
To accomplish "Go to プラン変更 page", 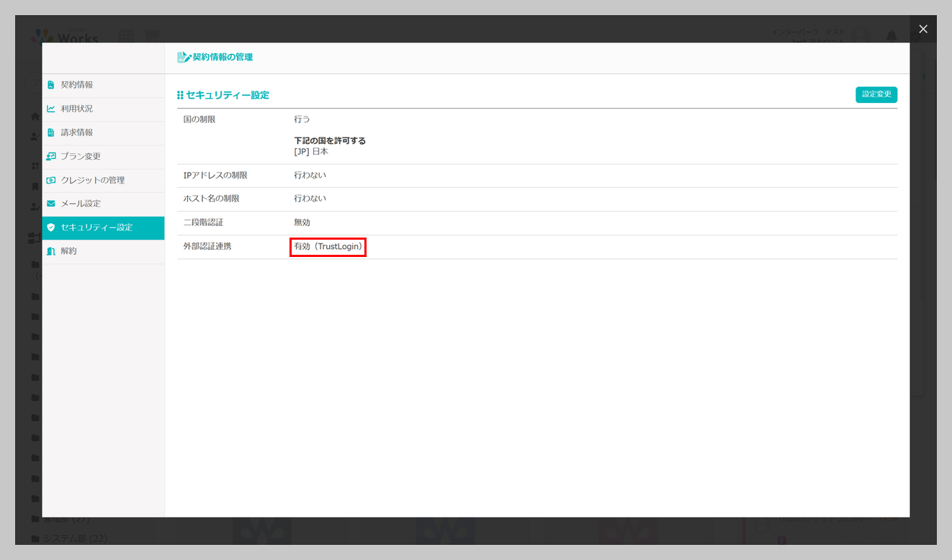I will 103,156.
